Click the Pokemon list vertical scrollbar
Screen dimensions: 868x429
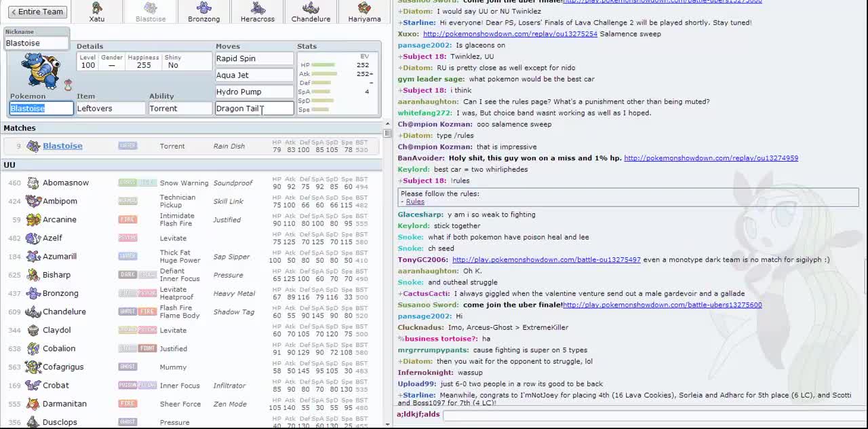coord(387,272)
